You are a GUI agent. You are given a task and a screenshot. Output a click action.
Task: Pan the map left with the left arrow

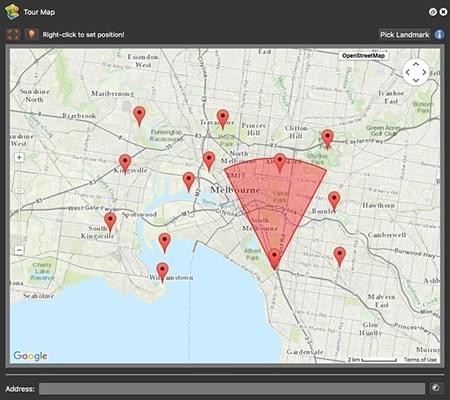(x=407, y=72)
